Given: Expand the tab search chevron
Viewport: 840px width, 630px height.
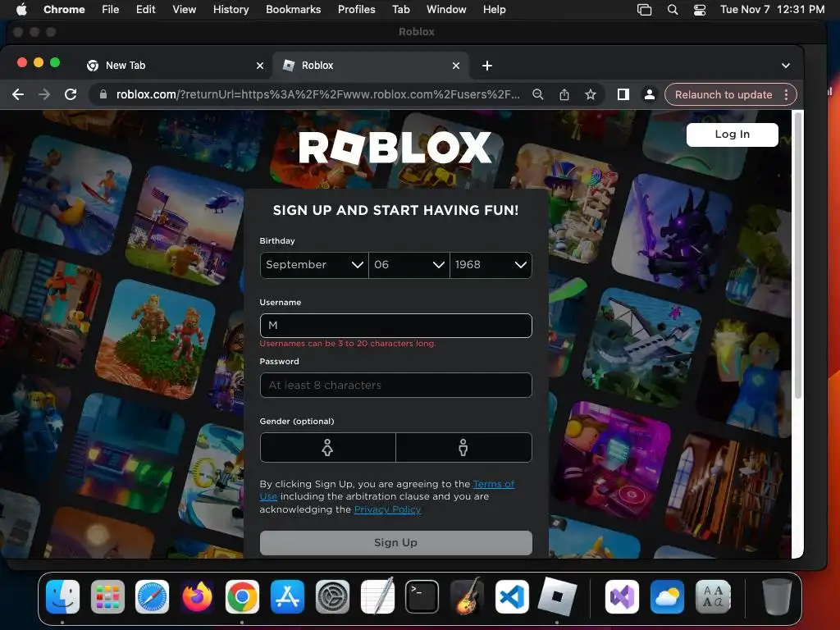Looking at the screenshot, I should tap(786, 66).
